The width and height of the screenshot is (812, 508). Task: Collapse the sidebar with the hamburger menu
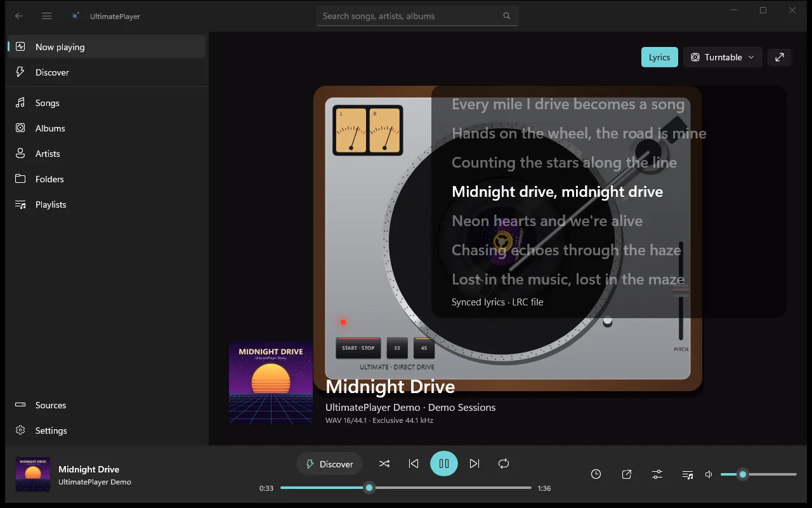pyautogui.click(x=47, y=16)
